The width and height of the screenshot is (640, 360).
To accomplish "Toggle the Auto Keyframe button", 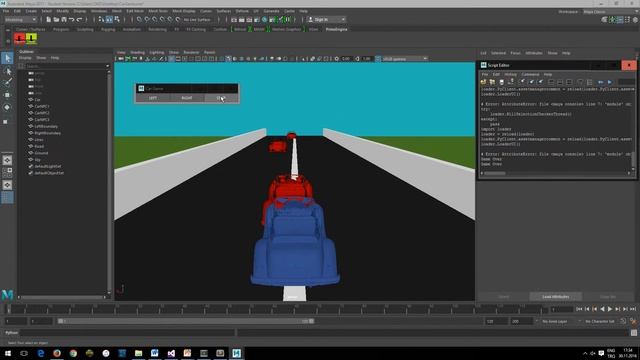I will coord(623,322).
